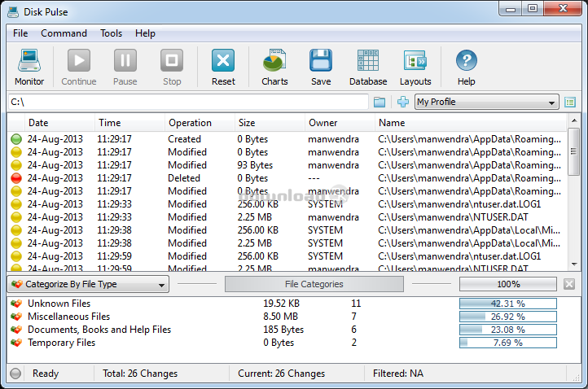Click the 42.31 % progress bar
This screenshot has height=389, width=588.
508,304
